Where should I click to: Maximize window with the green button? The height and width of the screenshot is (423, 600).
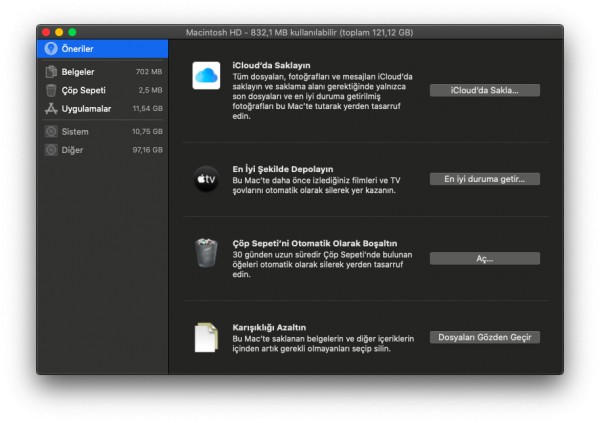72,32
